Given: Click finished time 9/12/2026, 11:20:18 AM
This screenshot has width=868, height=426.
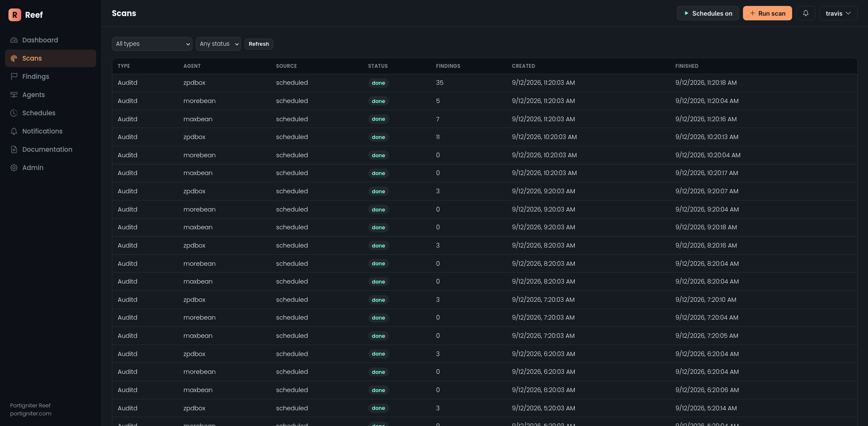Looking at the screenshot, I should pos(706,83).
